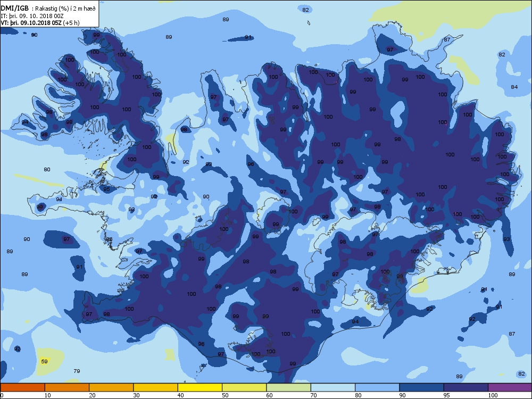Click the legend tick label '50'

tap(225, 395)
